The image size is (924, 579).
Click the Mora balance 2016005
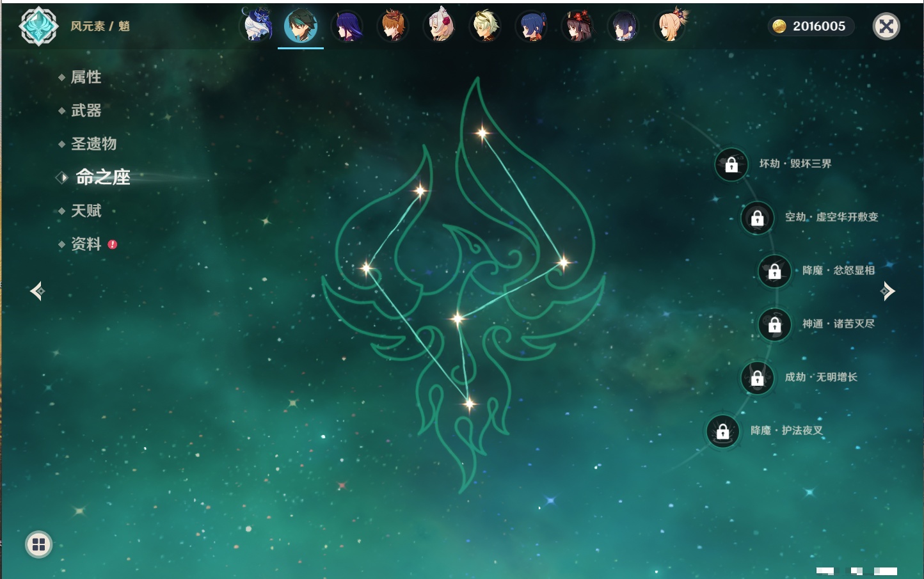811,26
